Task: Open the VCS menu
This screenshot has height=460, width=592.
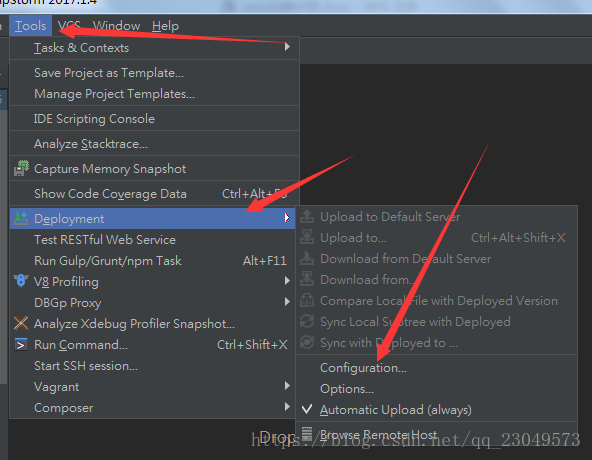Action: (x=69, y=26)
